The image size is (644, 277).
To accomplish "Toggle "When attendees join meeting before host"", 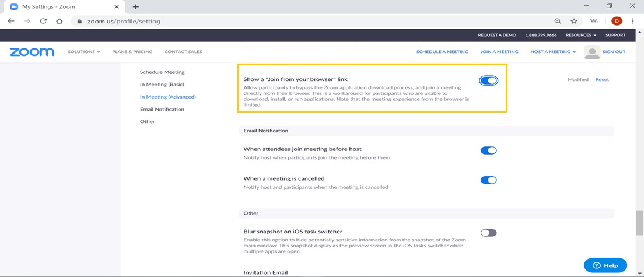I will point(488,150).
